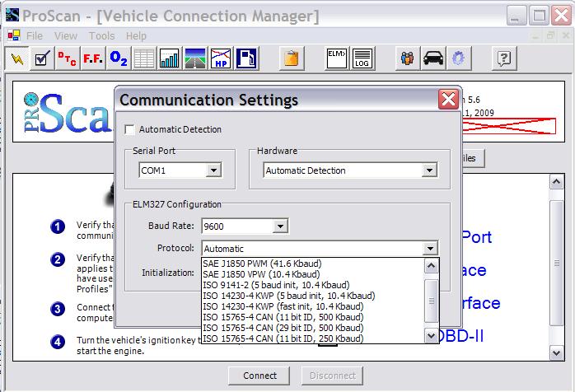The image size is (575, 392).
Task: Open the people user profiles icon
Action: 408,58
